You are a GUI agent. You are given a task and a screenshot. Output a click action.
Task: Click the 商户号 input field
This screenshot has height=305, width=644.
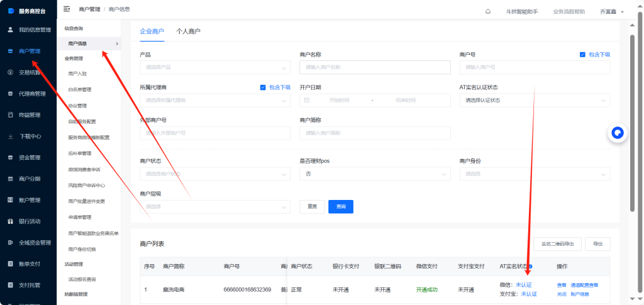(x=535, y=67)
